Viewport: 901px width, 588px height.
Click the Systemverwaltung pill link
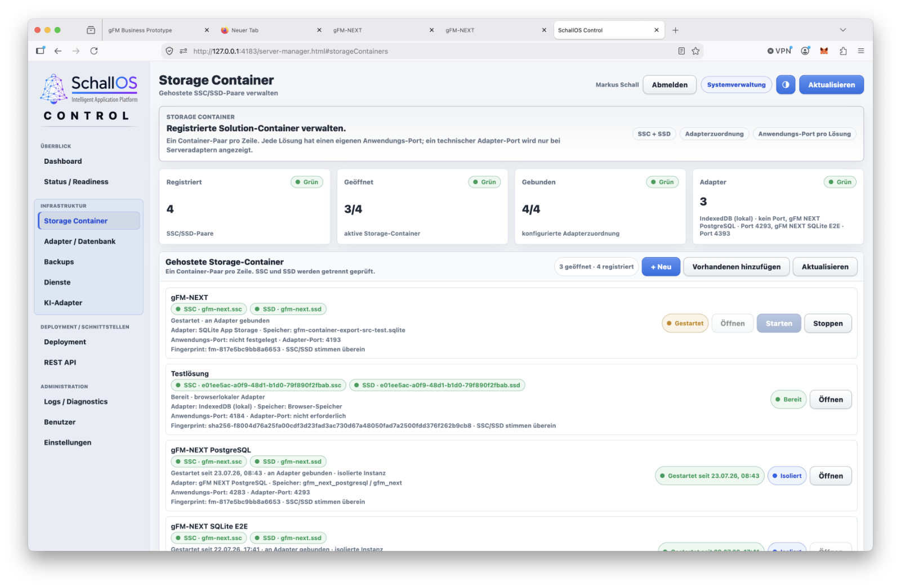(736, 85)
